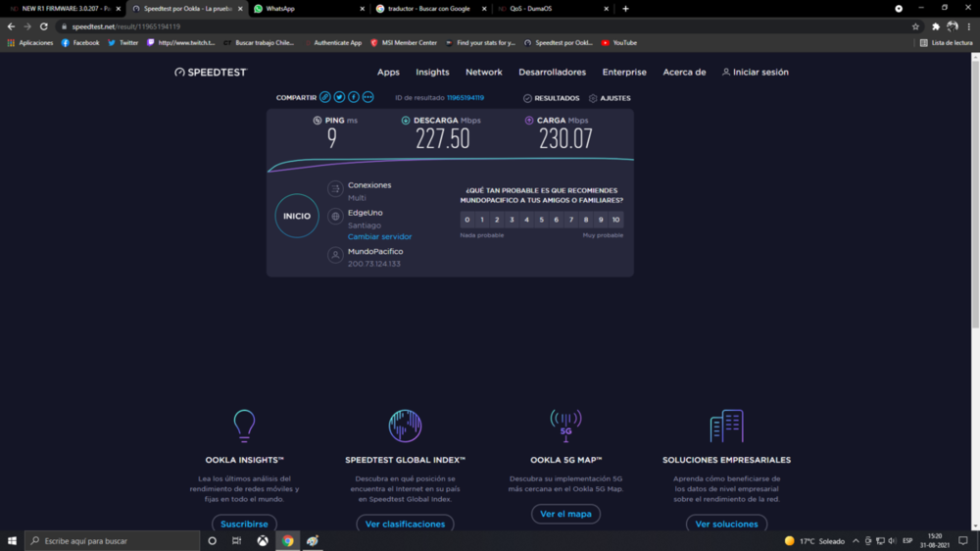The image size is (980, 551).
Task: Click the result ID 11965194119 link
Action: coord(465,98)
